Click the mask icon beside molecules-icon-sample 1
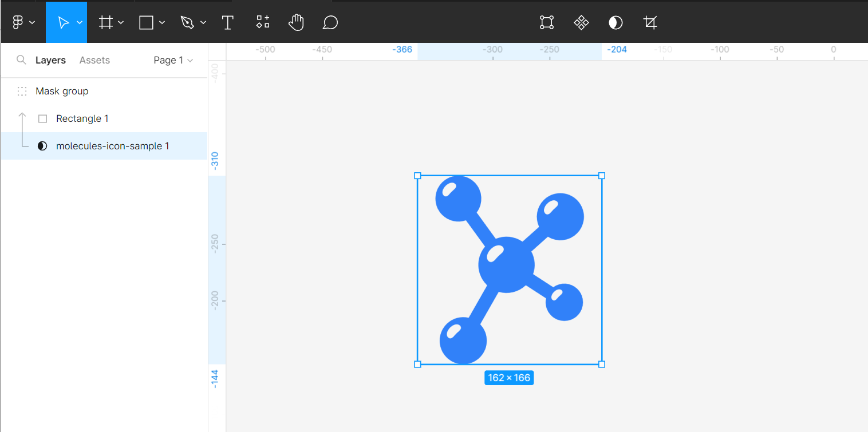 [x=42, y=146]
